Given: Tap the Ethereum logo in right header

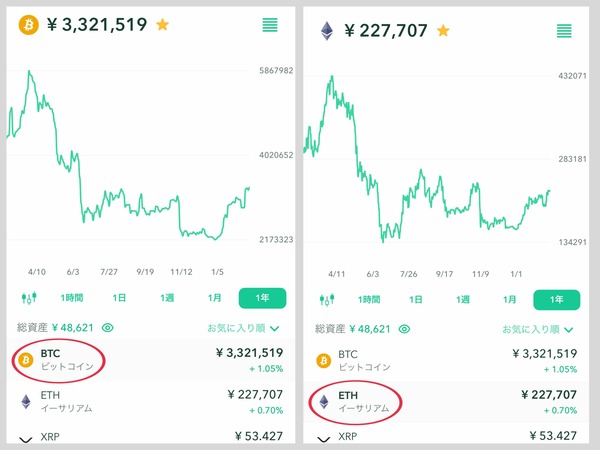Looking at the screenshot, I should click(x=327, y=31).
